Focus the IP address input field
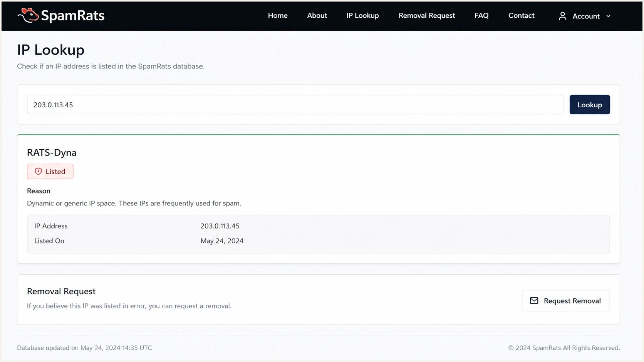This screenshot has height=362, width=644. pyautogui.click(x=295, y=105)
